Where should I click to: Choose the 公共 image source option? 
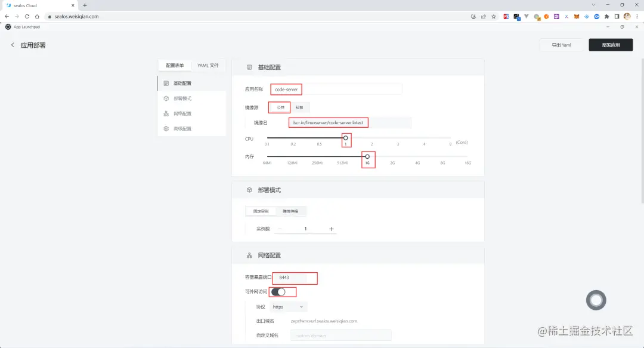280,107
